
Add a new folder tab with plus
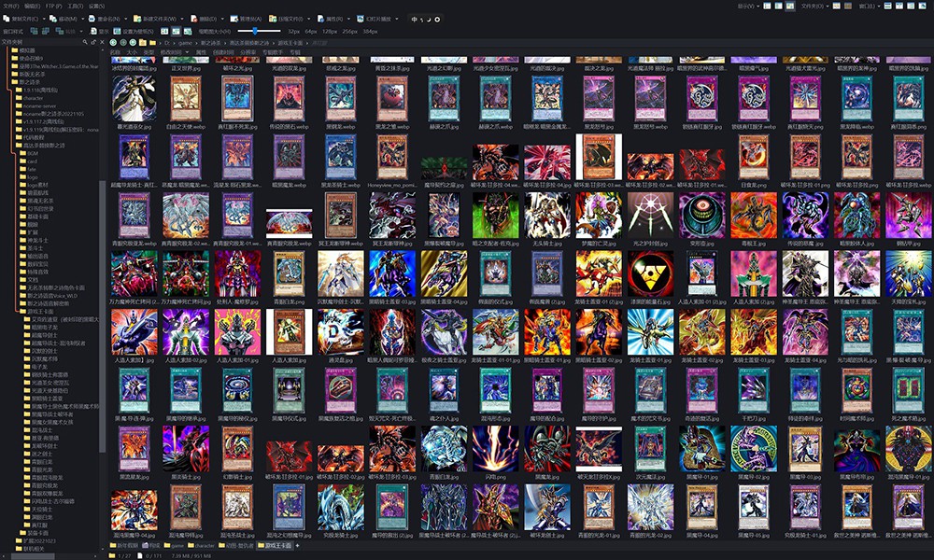[298, 546]
